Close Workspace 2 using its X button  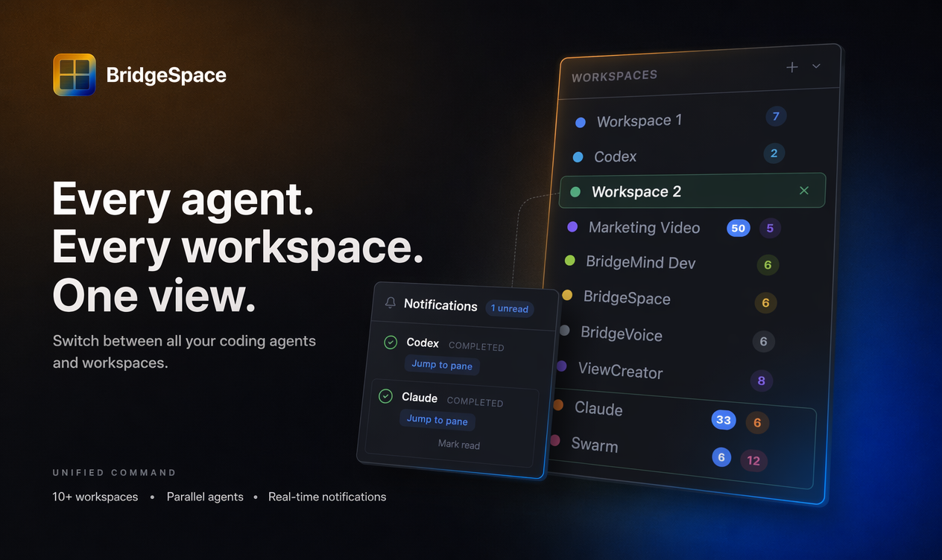(803, 190)
